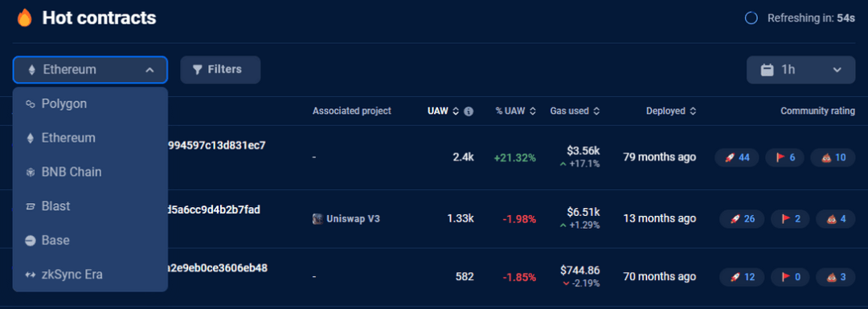Sort table by UAW column
The height and width of the screenshot is (309, 868).
click(443, 111)
